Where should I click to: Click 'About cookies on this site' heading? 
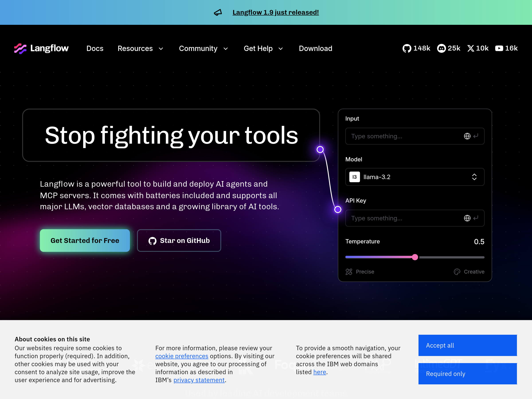click(52, 339)
